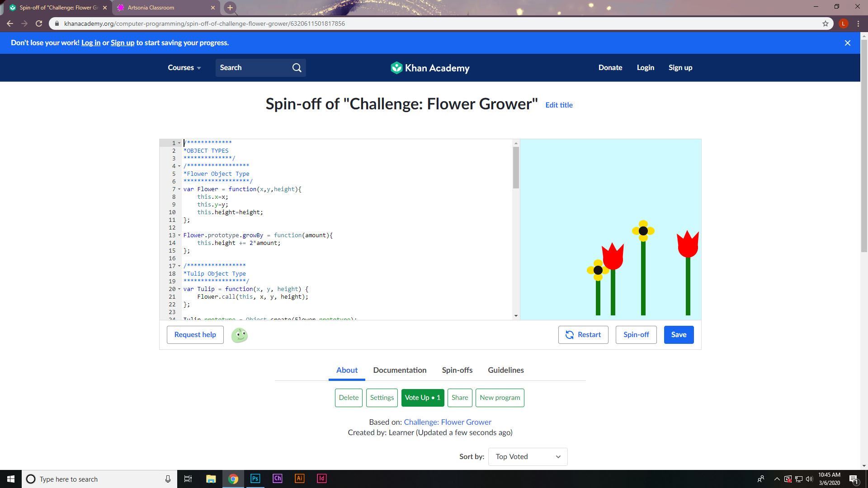The width and height of the screenshot is (868, 488).
Task: Click the Restart button
Action: coord(583,335)
